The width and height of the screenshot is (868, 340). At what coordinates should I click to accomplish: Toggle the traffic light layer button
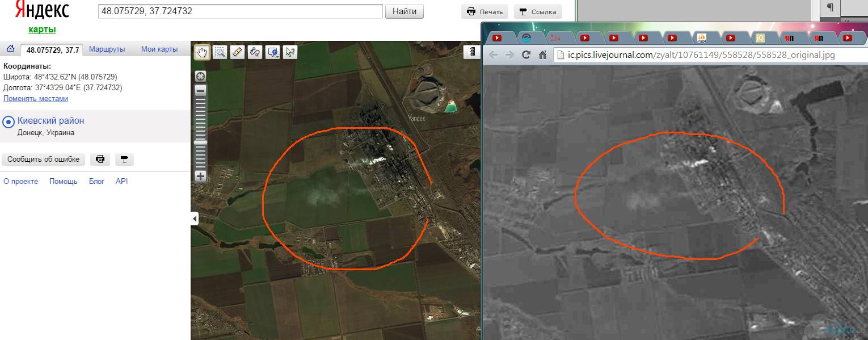(x=471, y=52)
